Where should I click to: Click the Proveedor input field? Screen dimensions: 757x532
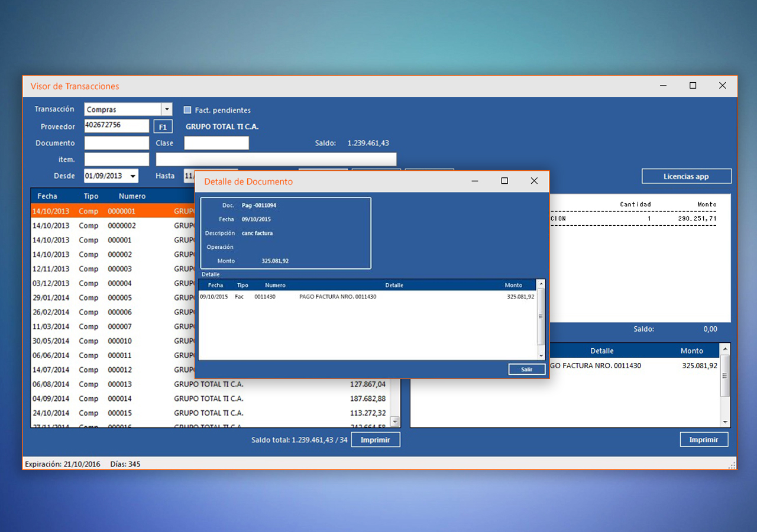click(x=117, y=125)
